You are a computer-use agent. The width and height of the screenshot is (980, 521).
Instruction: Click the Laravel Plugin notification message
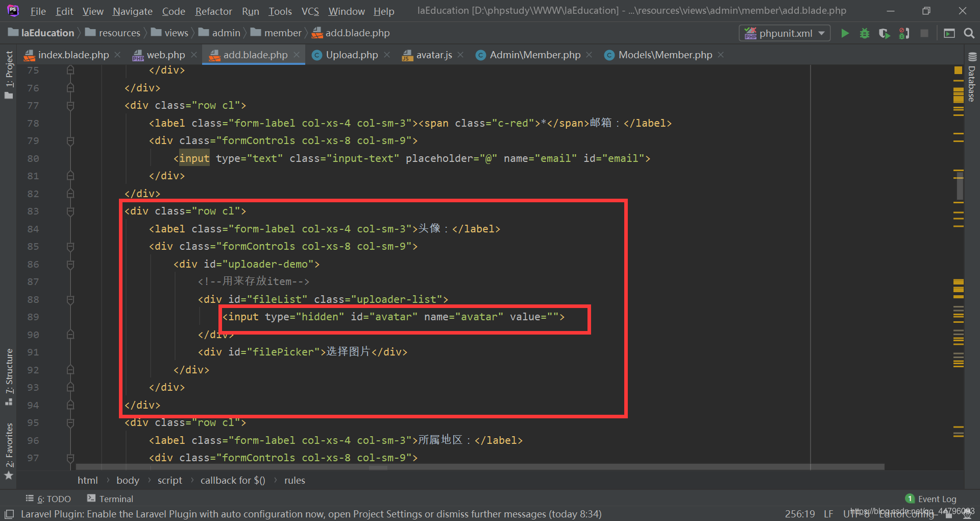point(311,514)
